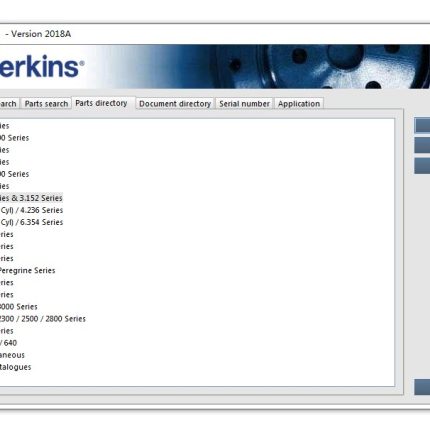Choose the Miscellaneous row ending 'aneous'
This screenshot has height=430, width=430.
tap(12, 355)
